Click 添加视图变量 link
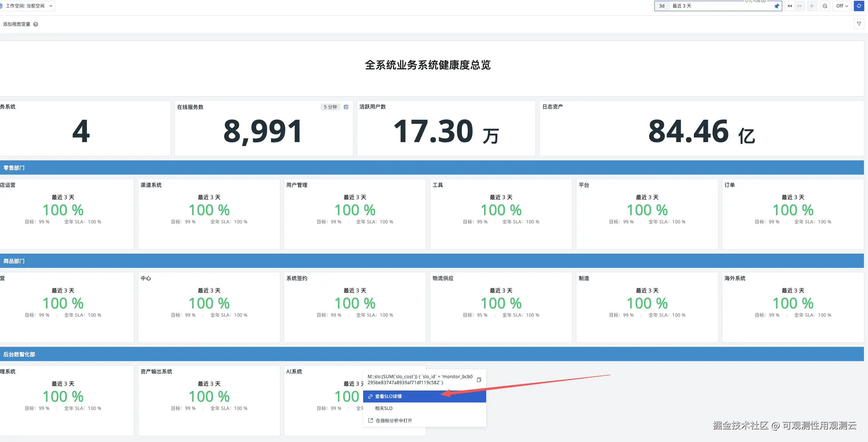This screenshot has height=442, width=868. 17,24
